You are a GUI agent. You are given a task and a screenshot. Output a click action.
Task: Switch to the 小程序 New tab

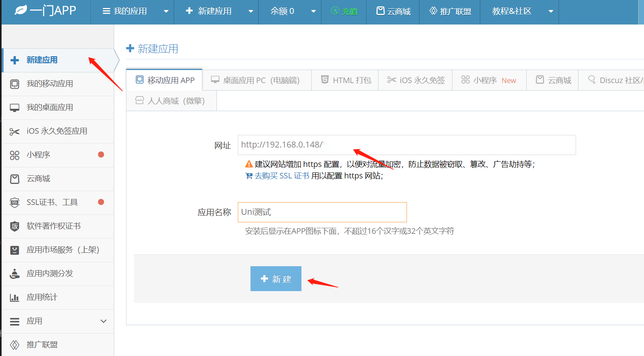click(489, 80)
